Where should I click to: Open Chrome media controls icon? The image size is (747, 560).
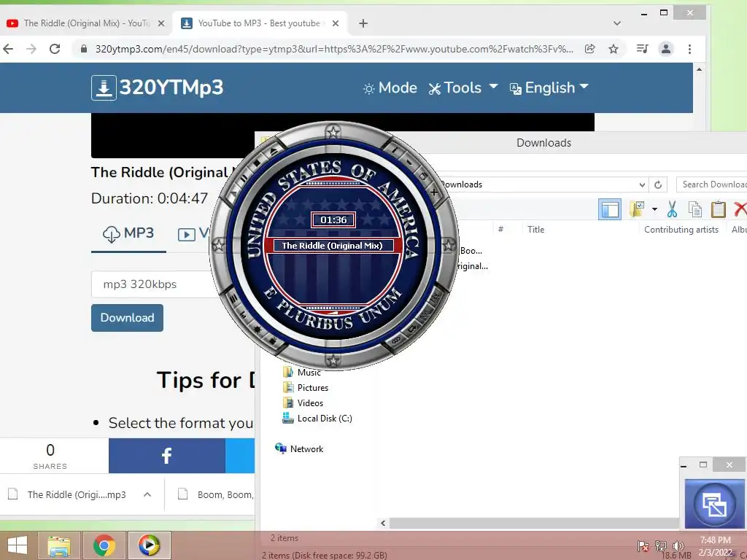[x=642, y=49]
